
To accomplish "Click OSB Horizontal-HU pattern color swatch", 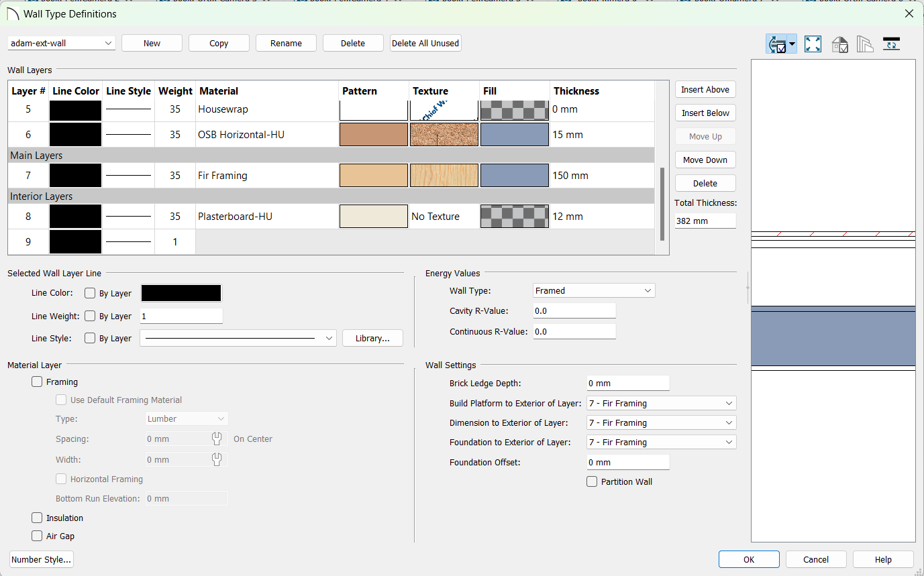I will click(x=374, y=135).
